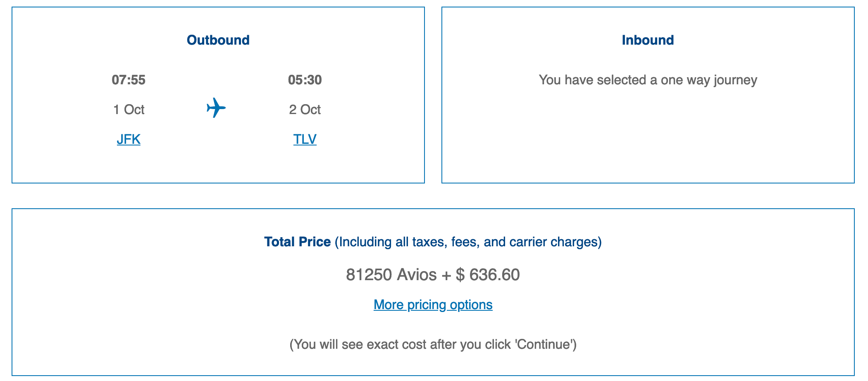Open the JFK airport link
Viewport: 868px width, 381px height.
point(129,139)
